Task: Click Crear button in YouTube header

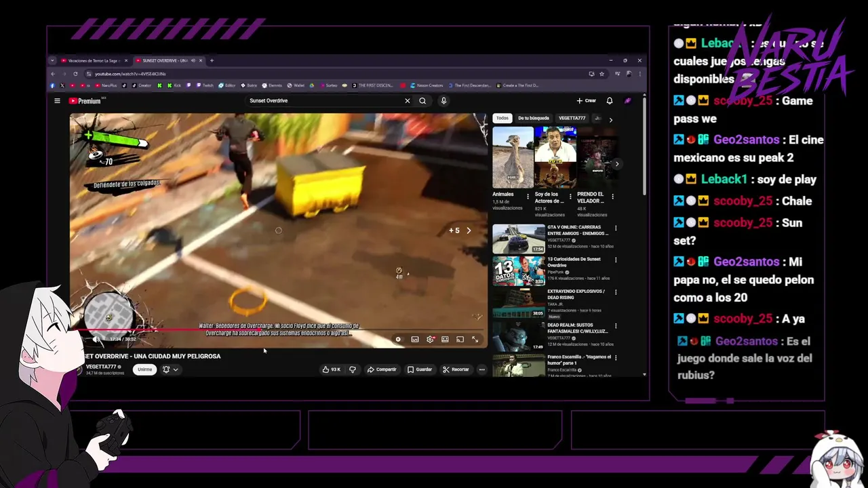Action: point(587,101)
